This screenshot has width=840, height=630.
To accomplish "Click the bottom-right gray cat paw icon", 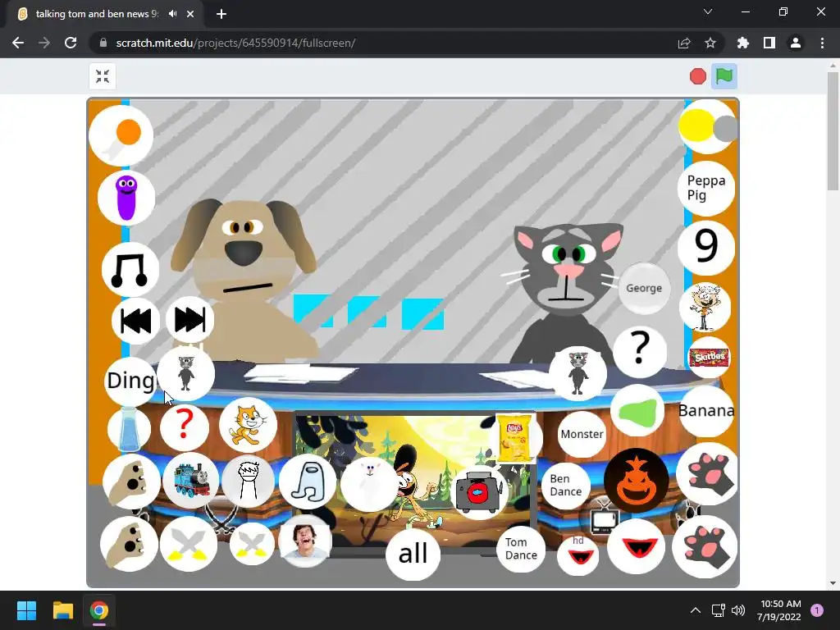I will (x=705, y=546).
